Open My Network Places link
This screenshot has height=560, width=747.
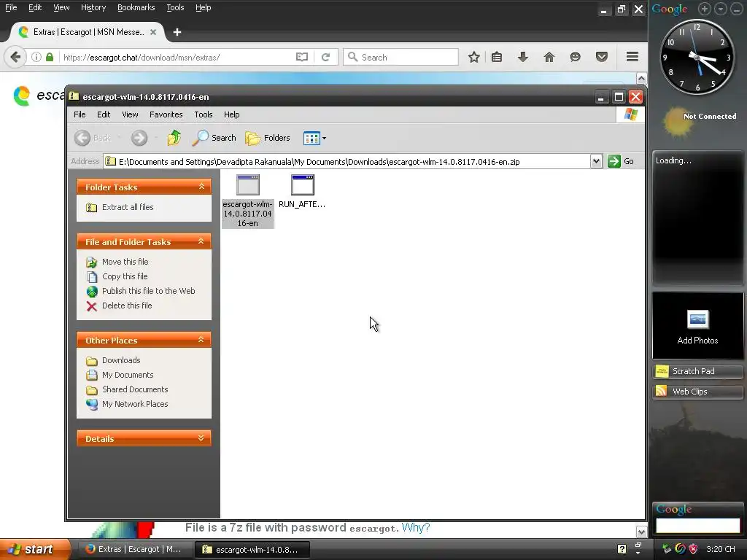point(127,404)
